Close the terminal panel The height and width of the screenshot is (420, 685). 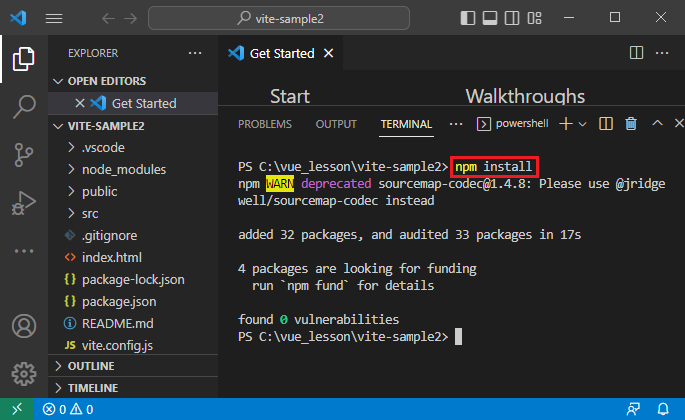pyautogui.click(x=679, y=124)
